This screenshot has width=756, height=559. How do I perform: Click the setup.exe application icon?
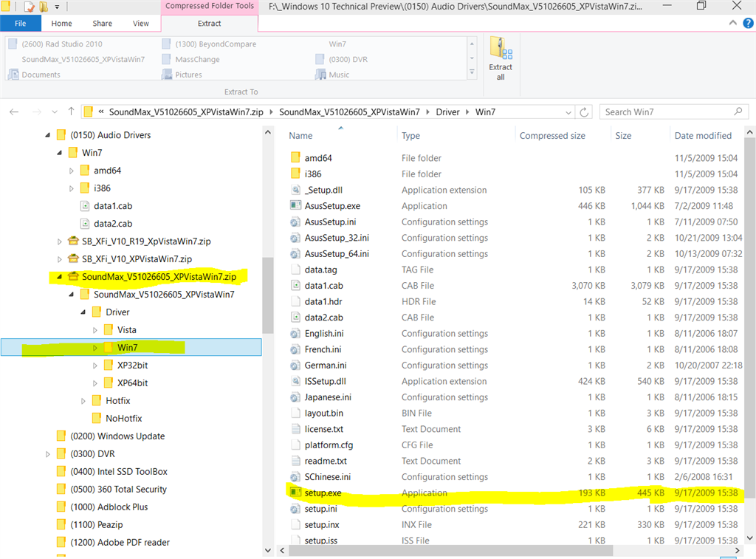point(295,493)
